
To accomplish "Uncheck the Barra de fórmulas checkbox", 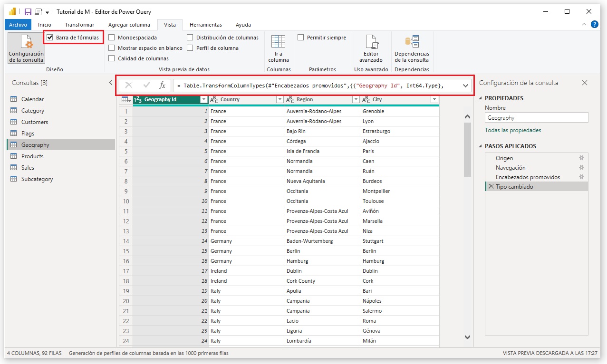I will pos(50,38).
